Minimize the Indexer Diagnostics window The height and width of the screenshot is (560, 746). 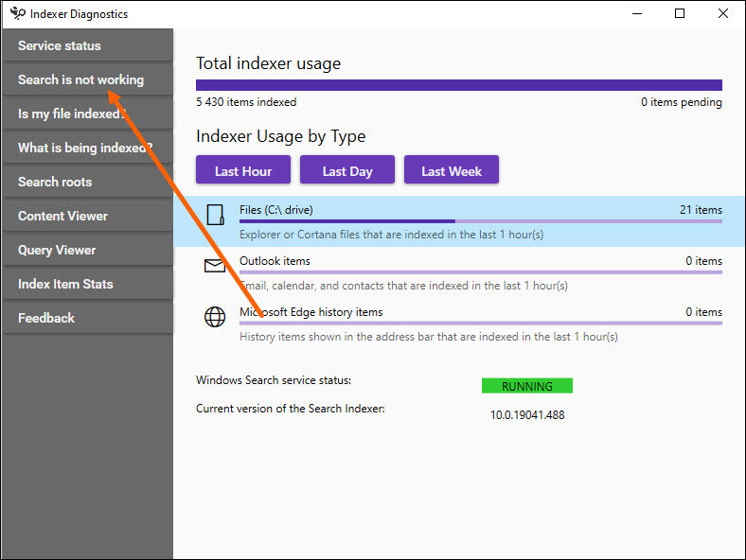coord(637,13)
